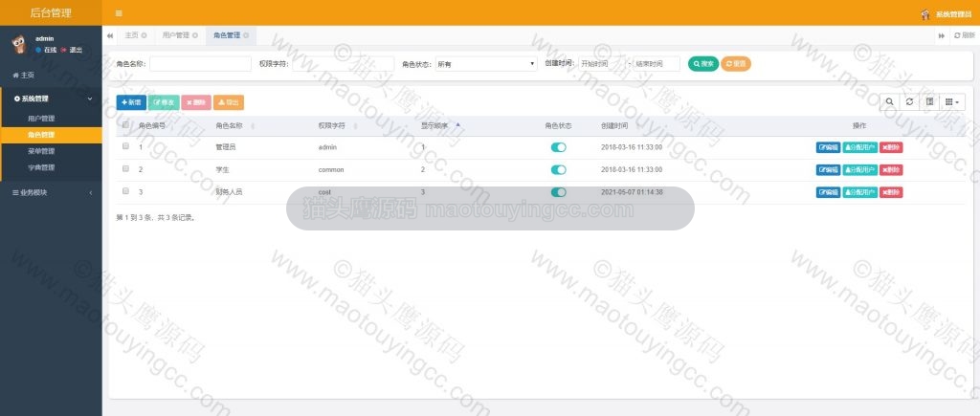Tick the checkbox for row 2 学生

point(125,168)
